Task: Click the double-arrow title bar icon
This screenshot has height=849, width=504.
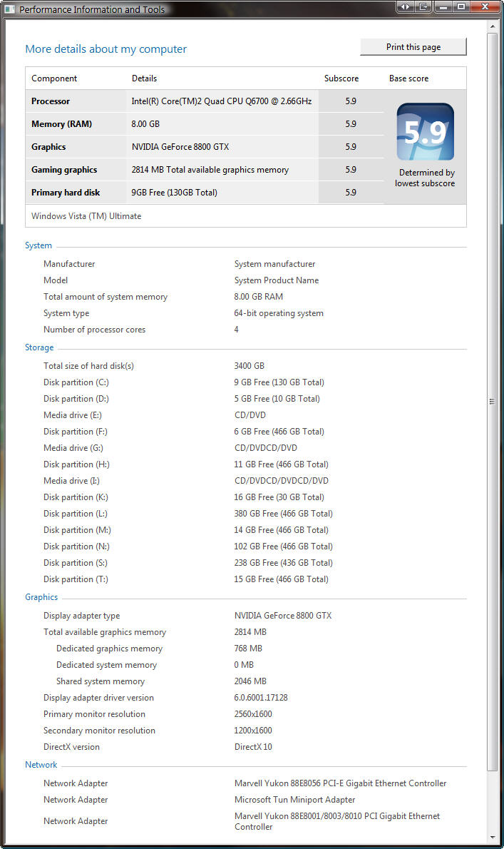Action: click(x=404, y=6)
